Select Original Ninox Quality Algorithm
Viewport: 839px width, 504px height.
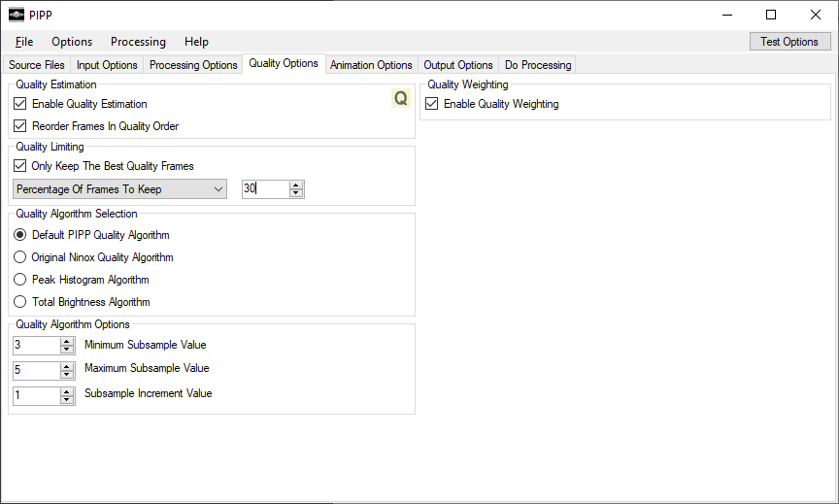(x=19, y=257)
